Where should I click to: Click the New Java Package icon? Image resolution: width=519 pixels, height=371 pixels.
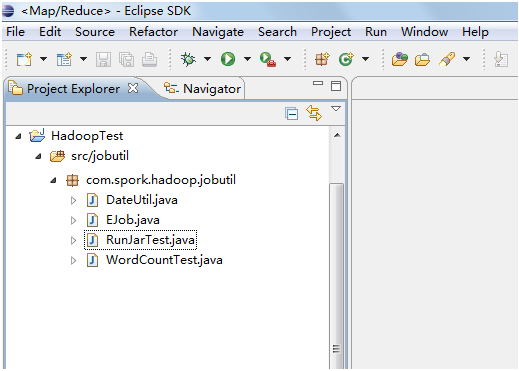322,59
